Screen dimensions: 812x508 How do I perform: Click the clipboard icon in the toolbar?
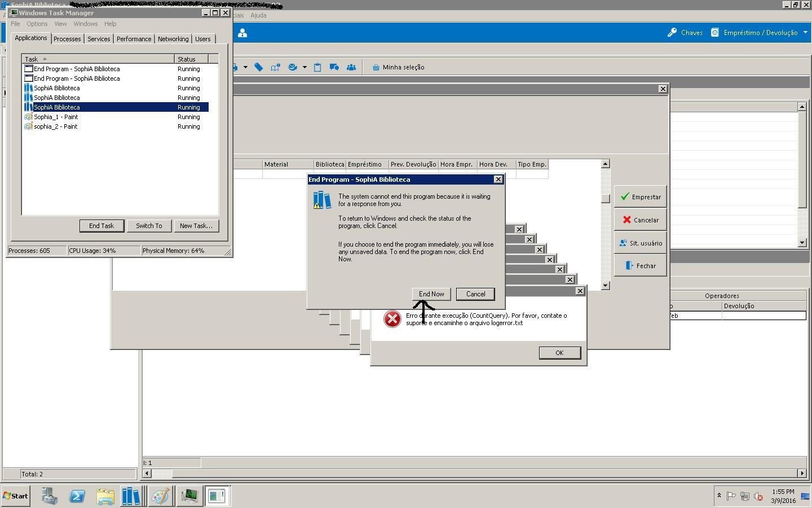tap(317, 67)
